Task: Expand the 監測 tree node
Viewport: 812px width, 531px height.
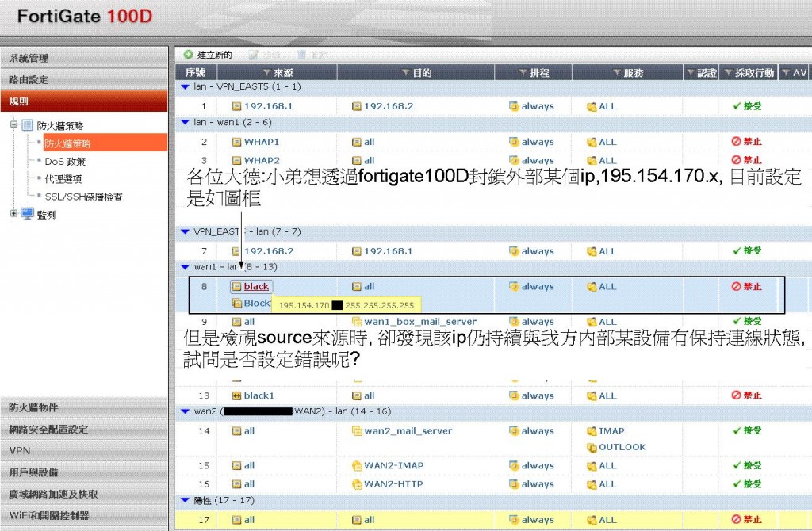Action: [14, 213]
